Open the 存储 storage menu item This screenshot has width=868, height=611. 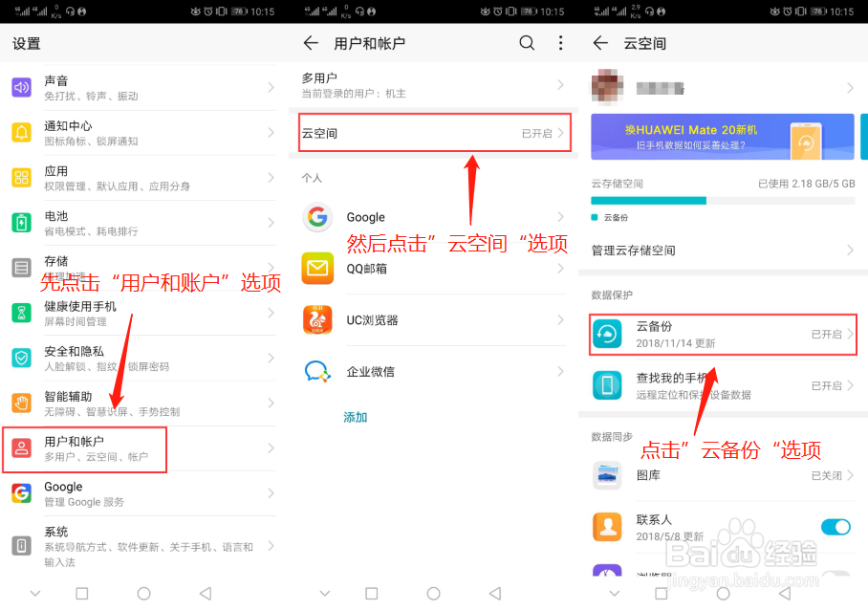coord(21,269)
